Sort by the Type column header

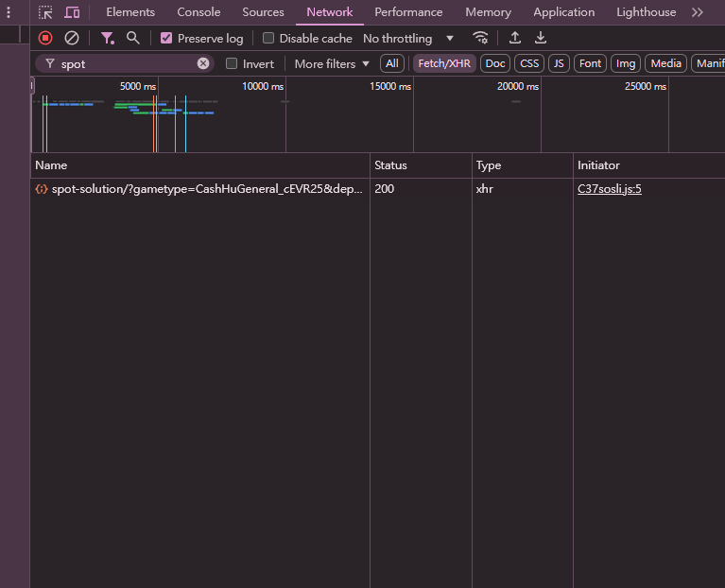523,165
